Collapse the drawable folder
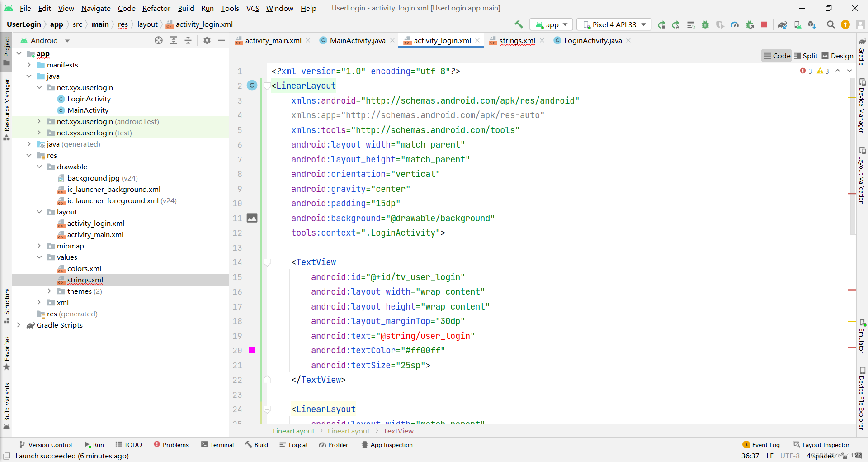The height and width of the screenshot is (462, 868). (39, 167)
